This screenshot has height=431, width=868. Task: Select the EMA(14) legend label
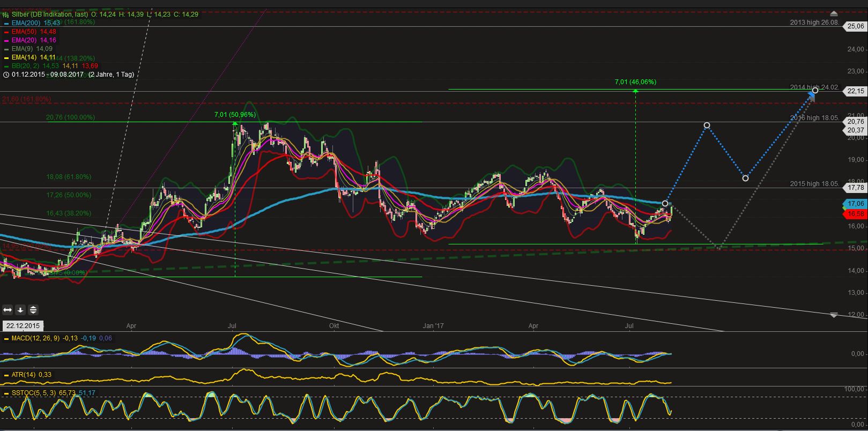pos(25,57)
